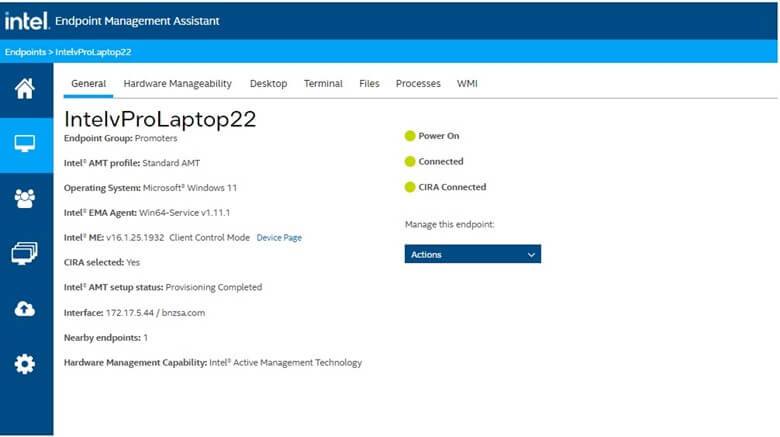Open the user groups people icon

coord(24,199)
